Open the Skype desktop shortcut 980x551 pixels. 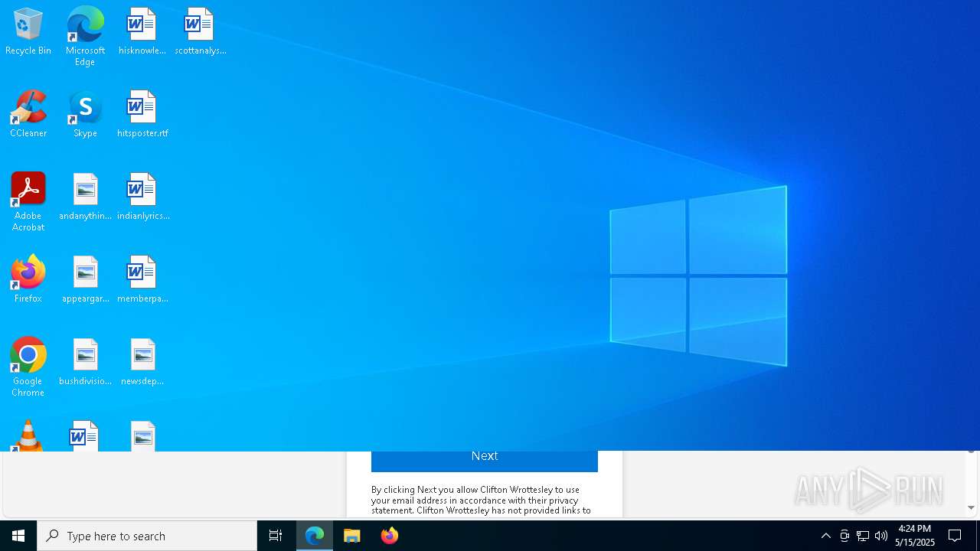pos(85,113)
